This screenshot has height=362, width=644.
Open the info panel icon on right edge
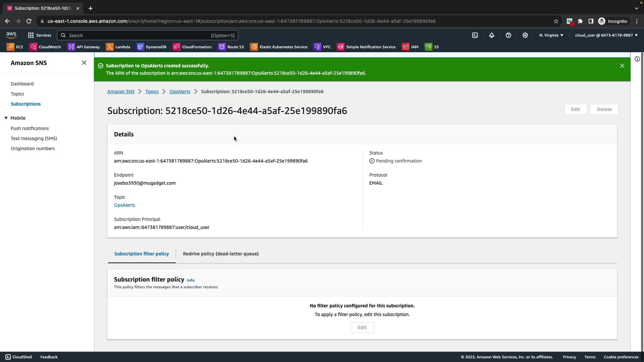pyautogui.click(x=637, y=59)
